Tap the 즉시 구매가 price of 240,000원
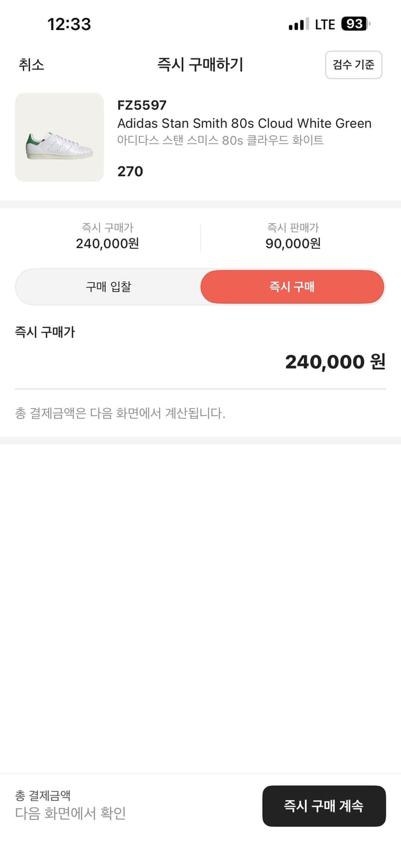 (108, 244)
